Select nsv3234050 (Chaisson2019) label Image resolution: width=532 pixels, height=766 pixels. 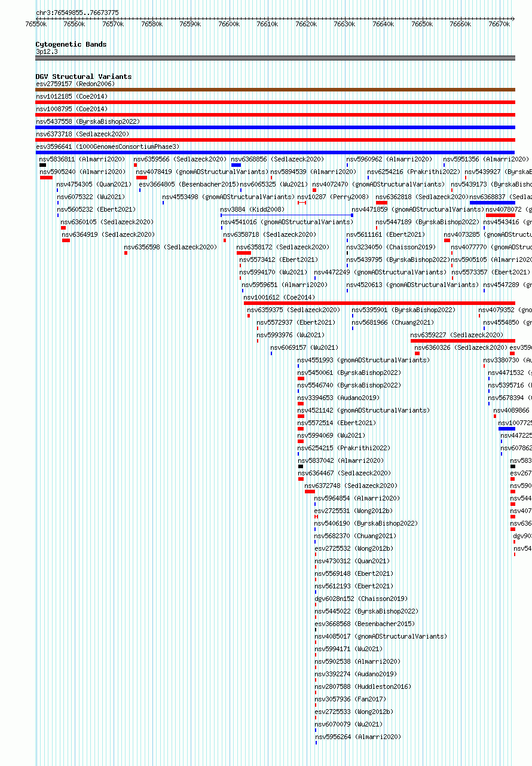391,247
